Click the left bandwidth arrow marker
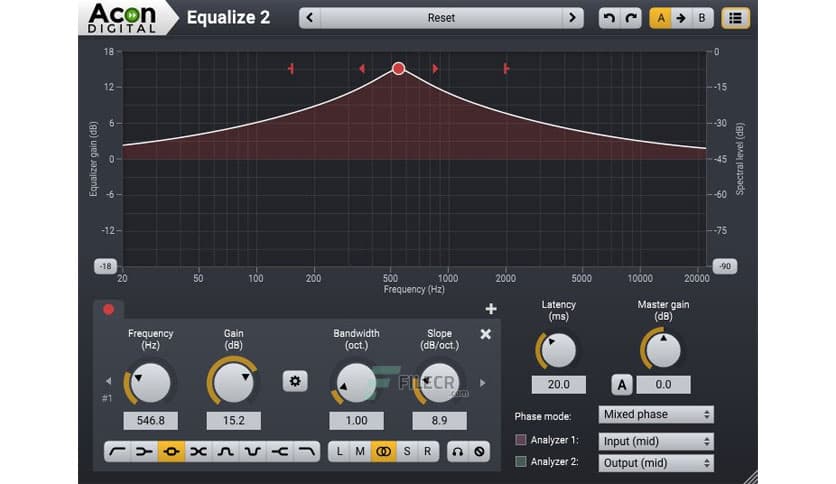The width and height of the screenshot is (836, 484). [x=362, y=68]
